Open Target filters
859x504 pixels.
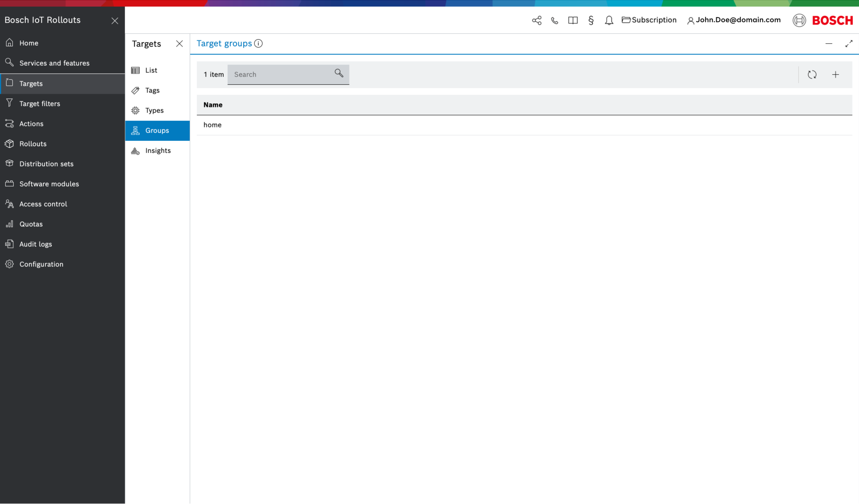[62, 104]
